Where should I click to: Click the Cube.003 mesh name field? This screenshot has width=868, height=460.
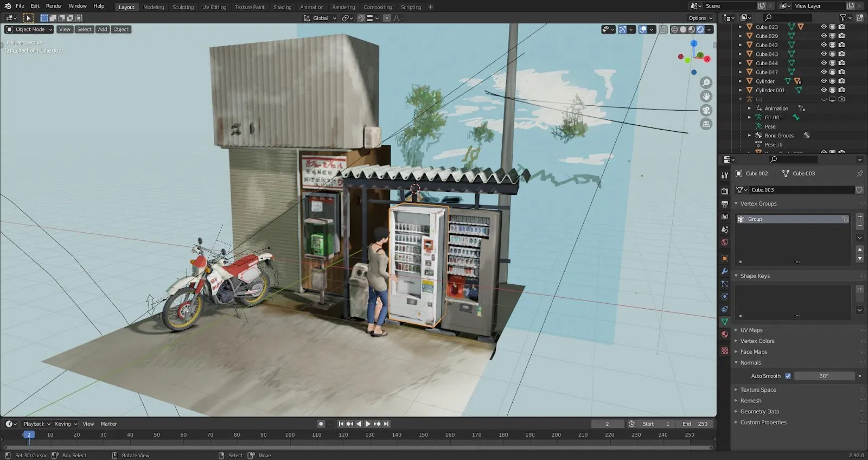tap(802, 190)
